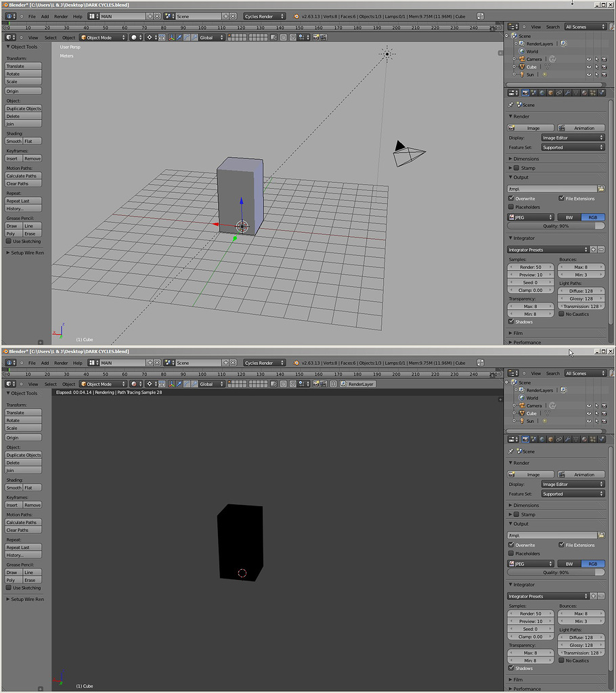The image size is (616, 693).
Task: Open Select menu in grid-view 3D header
Action: click(x=50, y=38)
